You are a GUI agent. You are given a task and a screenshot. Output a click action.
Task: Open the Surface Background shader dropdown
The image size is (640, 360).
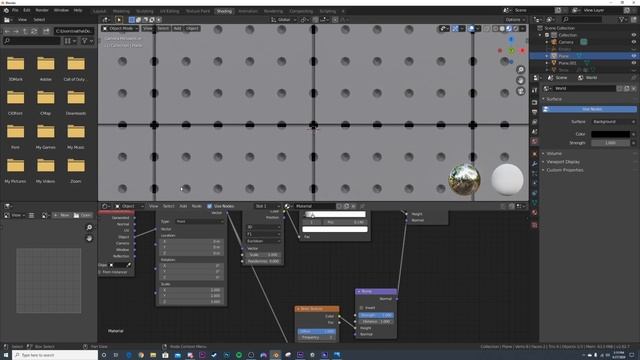coord(613,122)
